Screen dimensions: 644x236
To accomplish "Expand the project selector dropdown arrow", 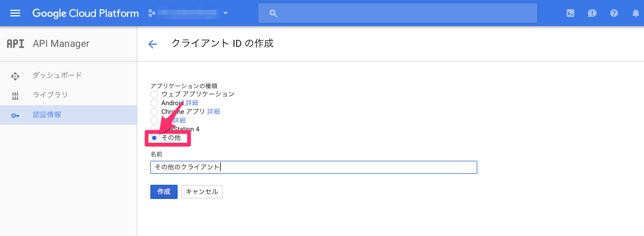I will [226, 13].
